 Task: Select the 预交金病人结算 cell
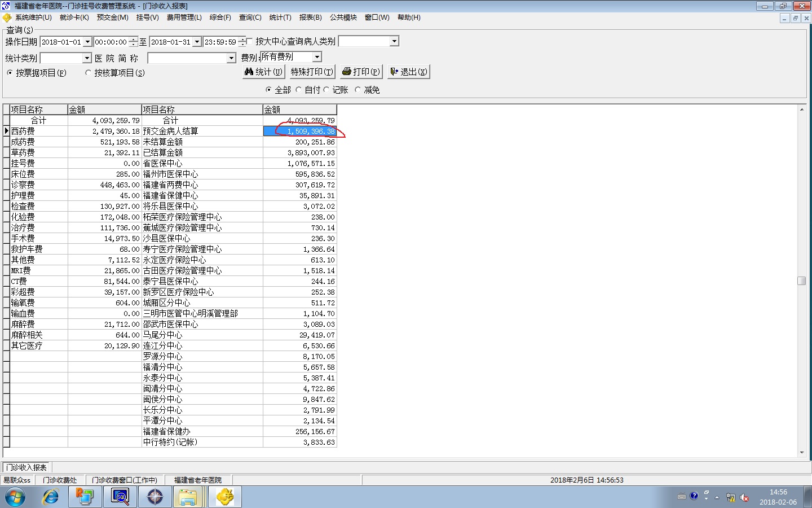[x=202, y=131]
